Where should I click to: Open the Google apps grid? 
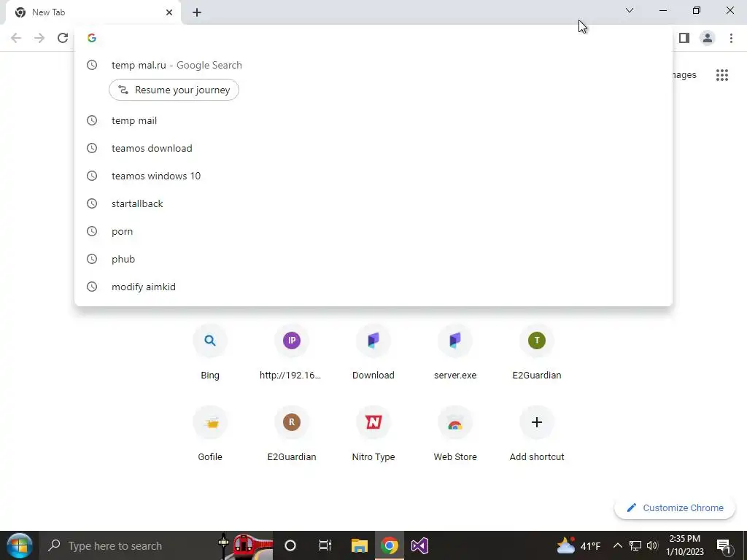pyautogui.click(x=721, y=75)
